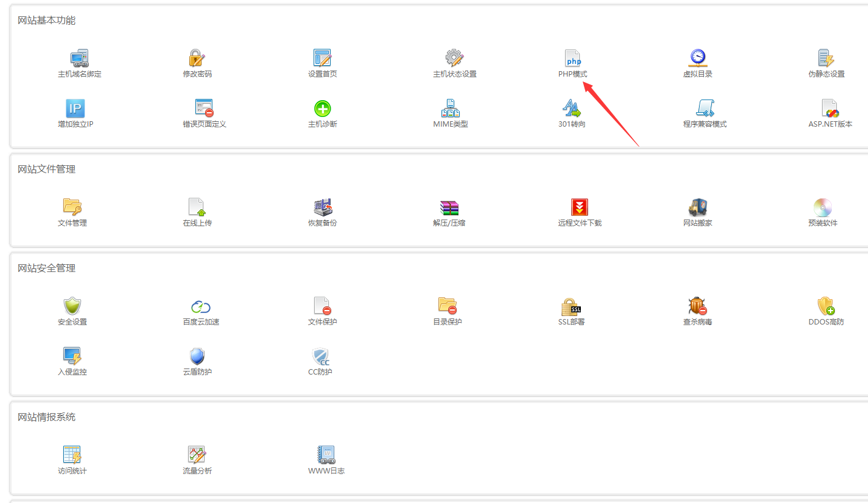
Task: Open the 主机诊断 green plus icon
Action: click(x=322, y=109)
